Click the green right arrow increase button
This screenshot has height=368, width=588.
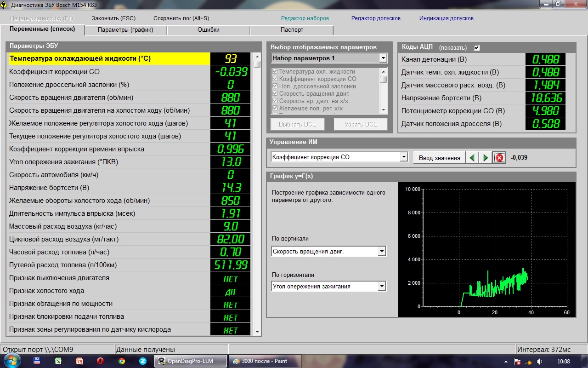(485, 158)
